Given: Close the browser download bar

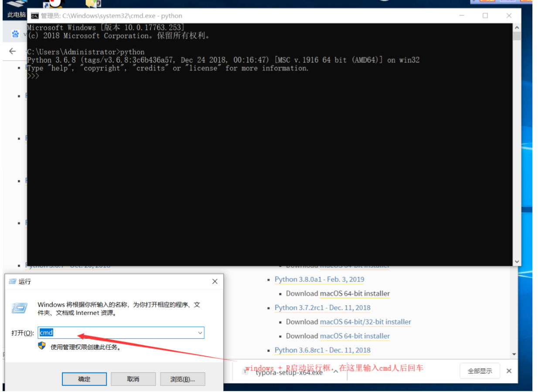Looking at the screenshot, I should 509,371.
